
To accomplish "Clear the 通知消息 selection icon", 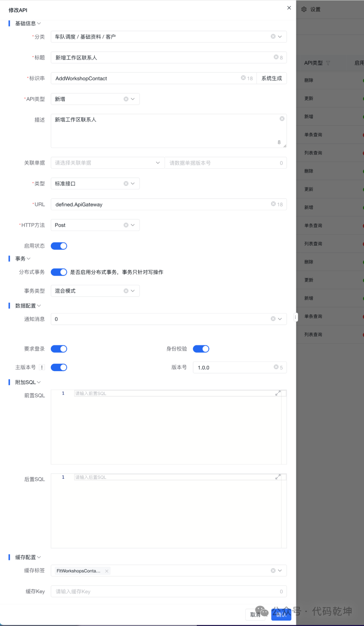I will pyautogui.click(x=273, y=319).
